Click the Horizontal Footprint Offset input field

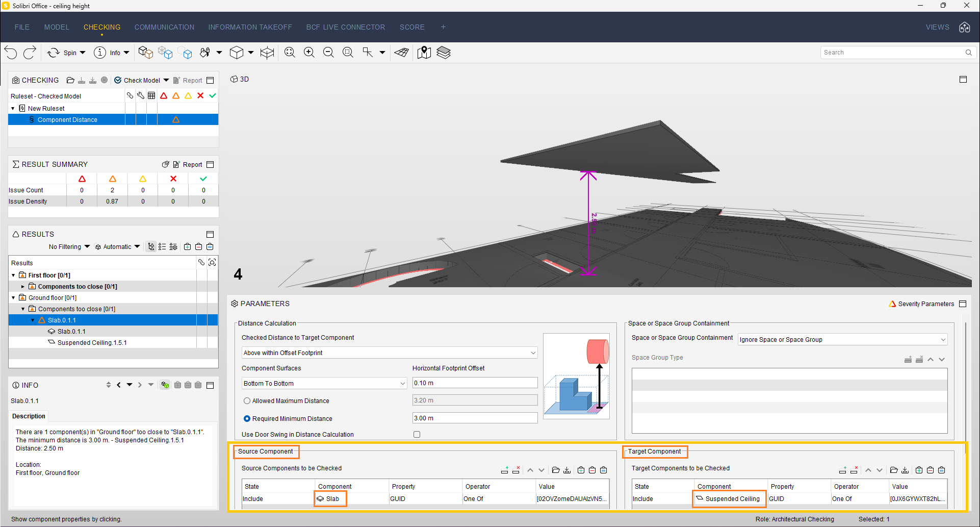click(475, 383)
